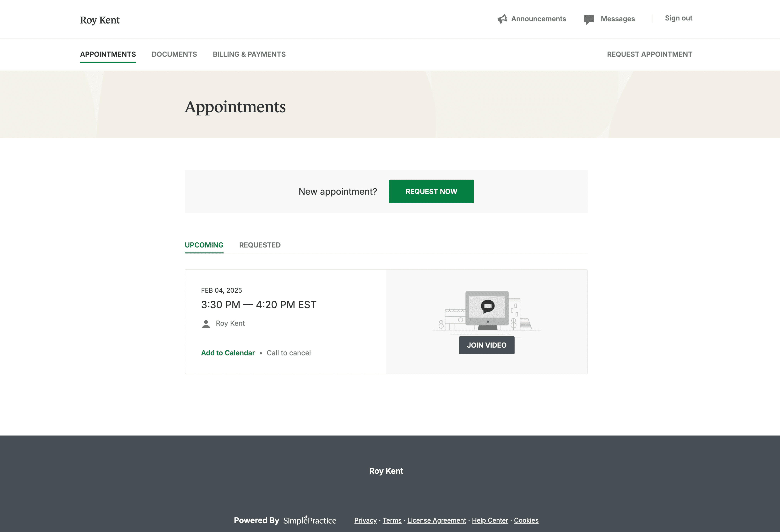Screen dimensions: 780x532
Task: Sign out of the portal
Action: (678, 18)
